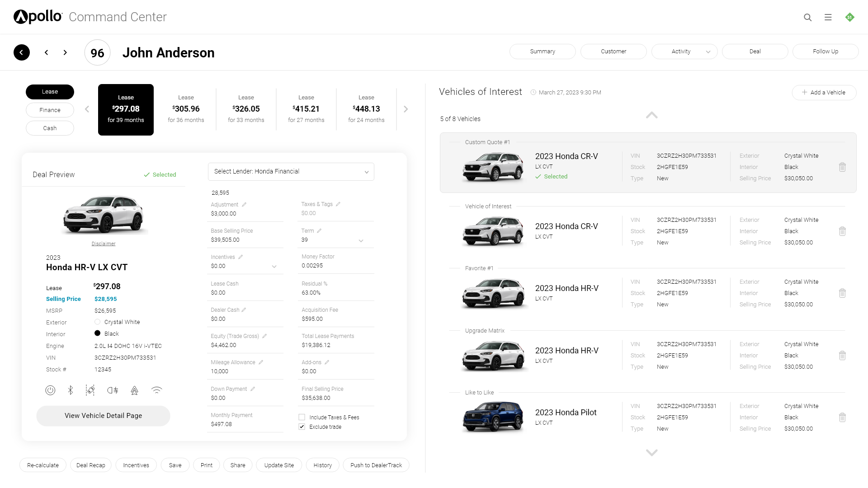
Task: Switch deal type to Cash
Action: pyautogui.click(x=50, y=128)
